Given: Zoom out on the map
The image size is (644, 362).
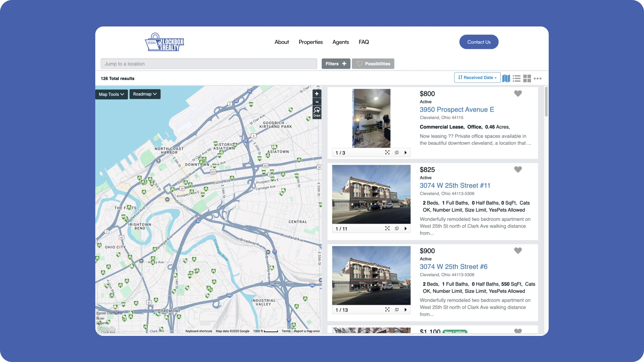Looking at the screenshot, I should tap(317, 102).
